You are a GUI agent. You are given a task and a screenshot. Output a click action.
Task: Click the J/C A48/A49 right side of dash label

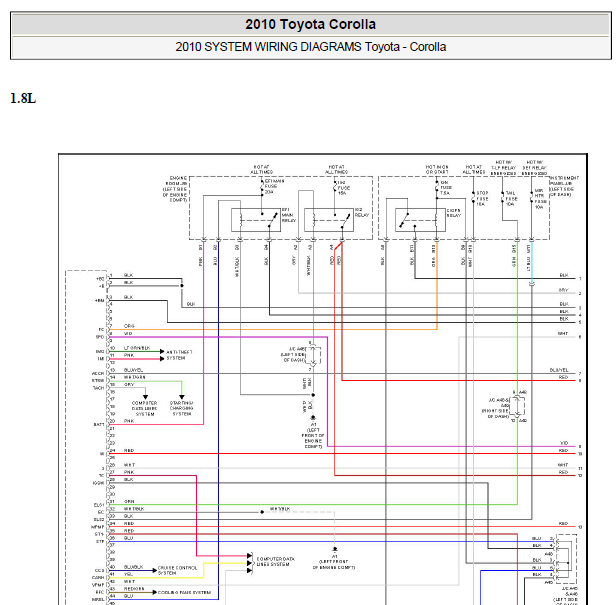click(496, 408)
